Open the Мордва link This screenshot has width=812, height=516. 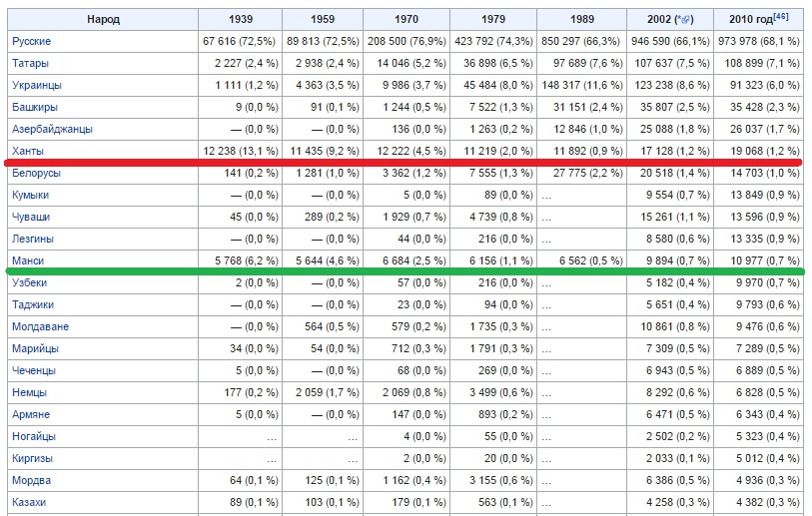point(32,480)
